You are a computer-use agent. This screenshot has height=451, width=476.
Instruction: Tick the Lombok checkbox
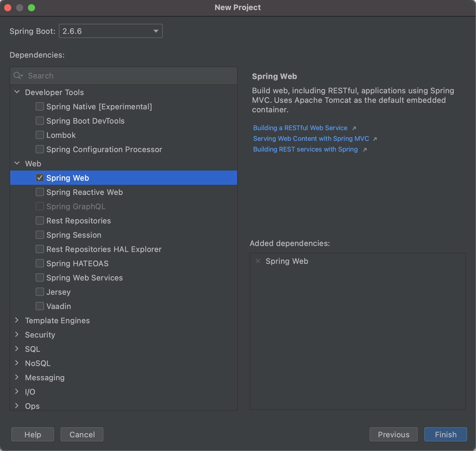pyautogui.click(x=40, y=135)
